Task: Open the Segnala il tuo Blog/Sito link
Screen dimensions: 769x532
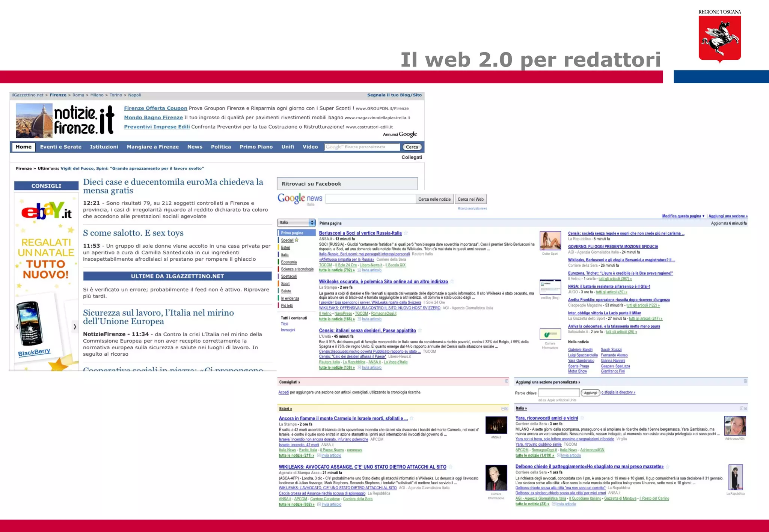Action: click(394, 95)
